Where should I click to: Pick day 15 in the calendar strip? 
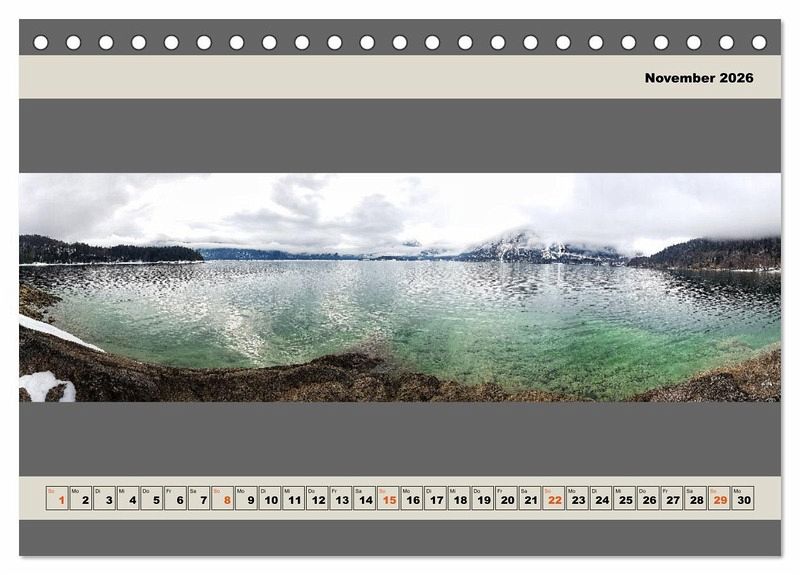tap(388, 498)
